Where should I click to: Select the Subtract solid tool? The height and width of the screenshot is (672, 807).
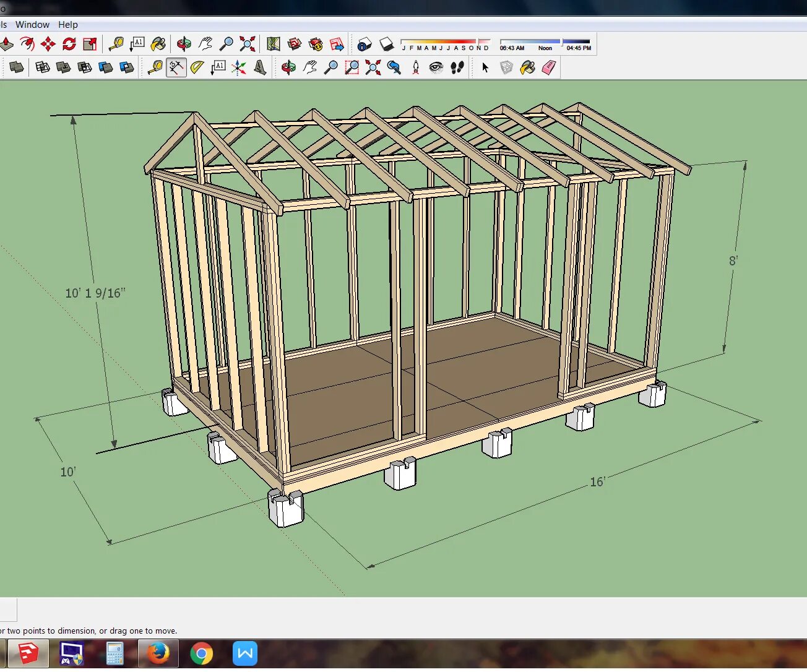(x=85, y=67)
